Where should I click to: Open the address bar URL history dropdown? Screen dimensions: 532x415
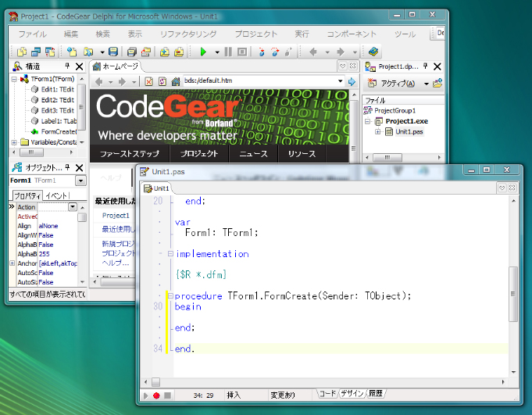(340, 81)
